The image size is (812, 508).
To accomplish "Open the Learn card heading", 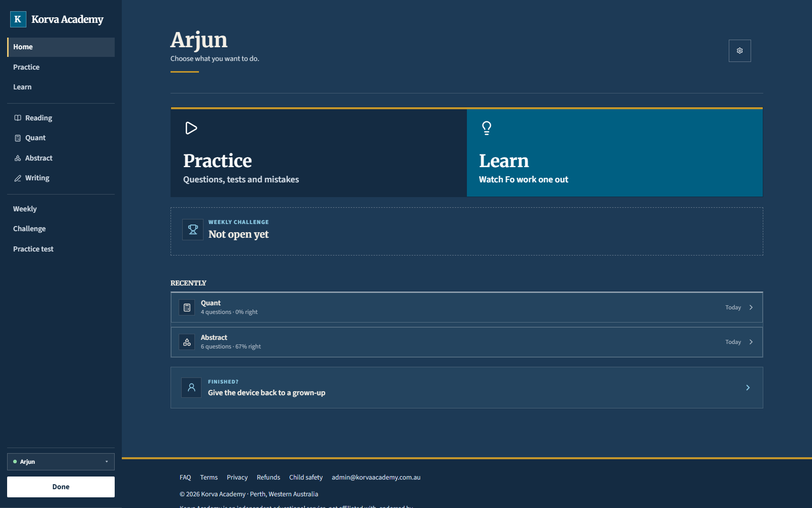I will pos(504,161).
